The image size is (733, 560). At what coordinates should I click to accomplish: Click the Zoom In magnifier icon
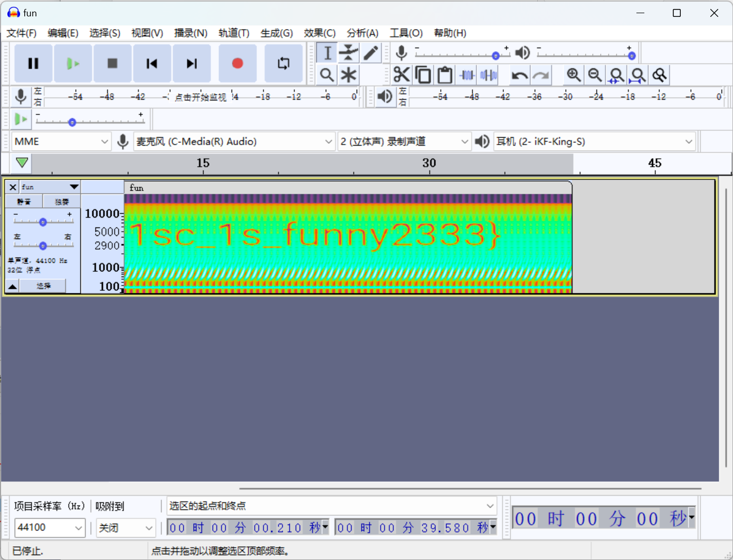point(574,75)
